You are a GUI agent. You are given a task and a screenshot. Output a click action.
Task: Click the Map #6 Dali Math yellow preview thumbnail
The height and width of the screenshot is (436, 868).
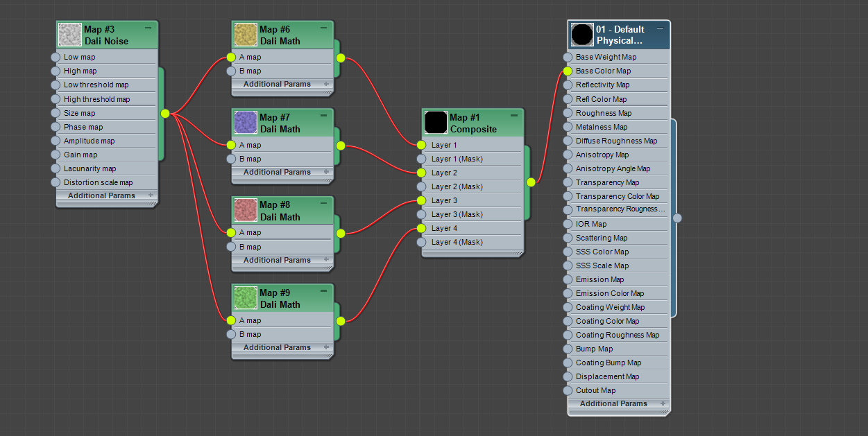click(x=246, y=35)
